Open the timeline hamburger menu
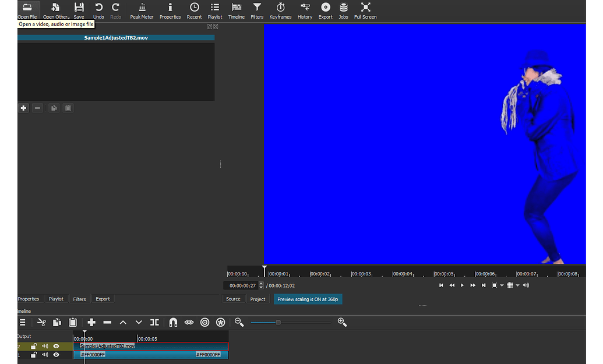 coord(23,322)
